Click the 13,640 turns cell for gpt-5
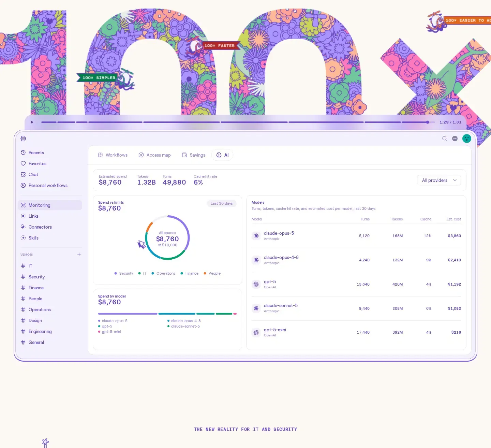This screenshot has width=491, height=448. tap(363, 284)
